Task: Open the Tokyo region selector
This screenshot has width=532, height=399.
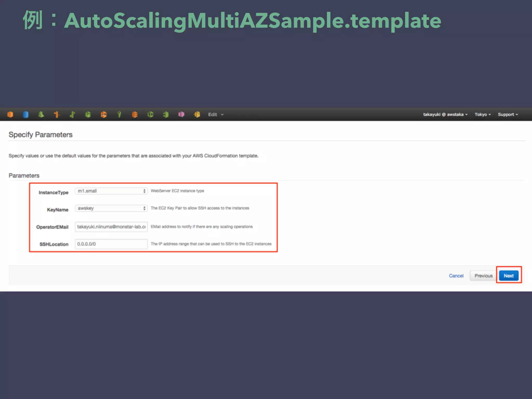Action: click(x=483, y=115)
